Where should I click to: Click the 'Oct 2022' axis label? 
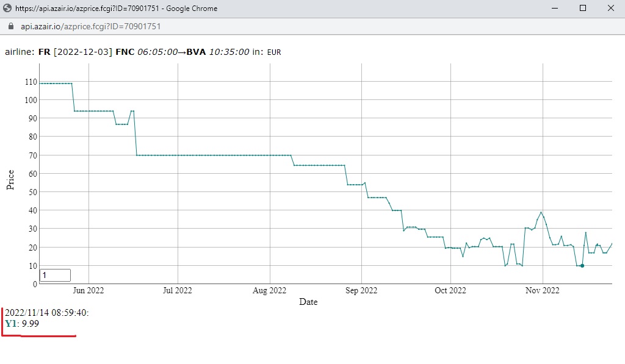coord(450,290)
